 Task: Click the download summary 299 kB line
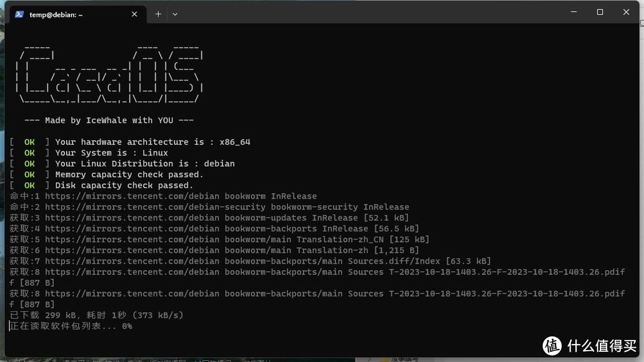(97, 315)
